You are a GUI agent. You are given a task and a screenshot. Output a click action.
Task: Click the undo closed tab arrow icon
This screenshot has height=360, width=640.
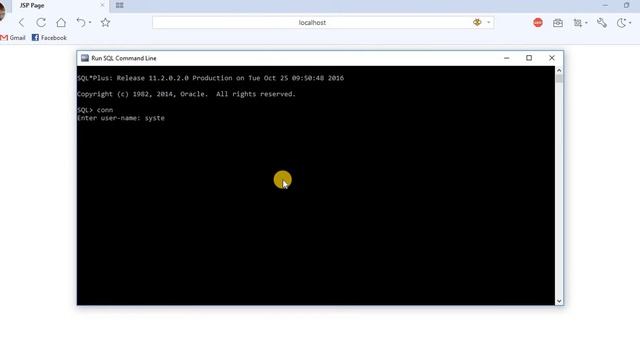point(81,22)
